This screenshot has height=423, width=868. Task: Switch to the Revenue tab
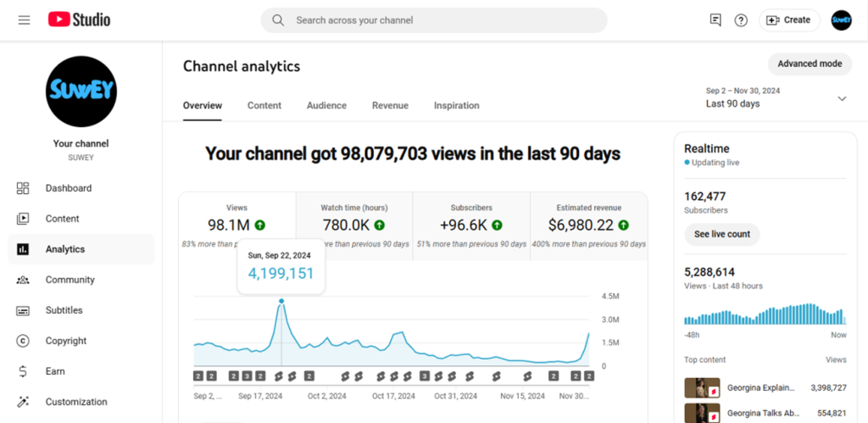pos(390,105)
